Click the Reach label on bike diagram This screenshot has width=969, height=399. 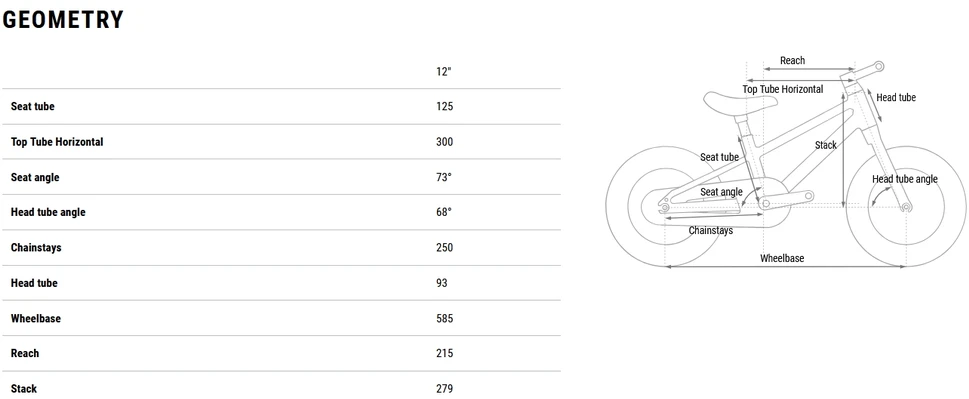click(x=792, y=61)
